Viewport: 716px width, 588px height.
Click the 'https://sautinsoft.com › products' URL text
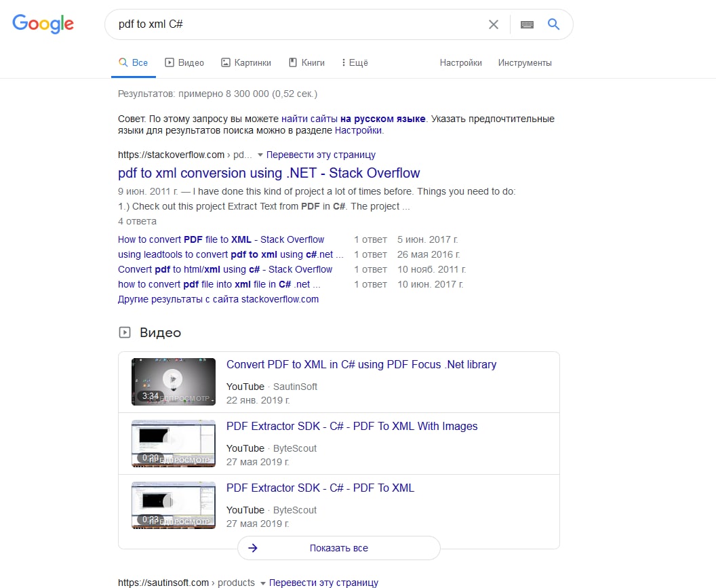click(x=186, y=583)
